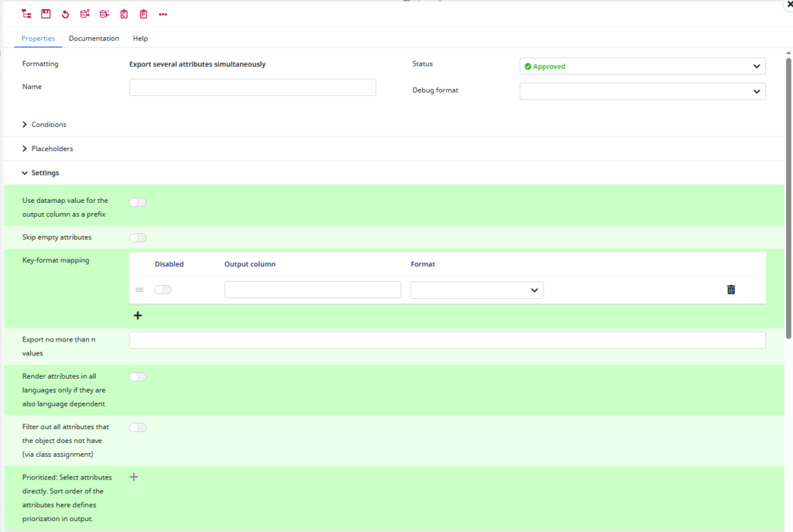The height and width of the screenshot is (532, 793).
Task: Select the refresh/undo arrow icon
Action: point(66,13)
